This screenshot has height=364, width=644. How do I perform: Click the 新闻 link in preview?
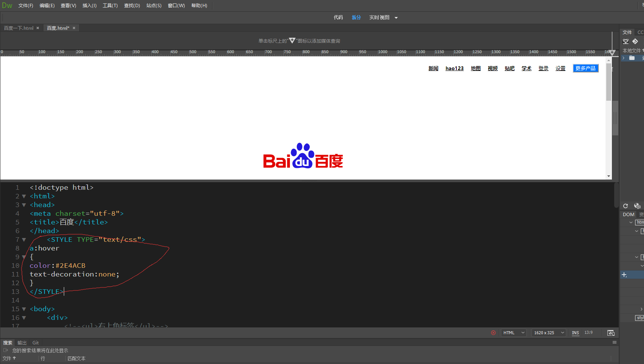tap(433, 68)
